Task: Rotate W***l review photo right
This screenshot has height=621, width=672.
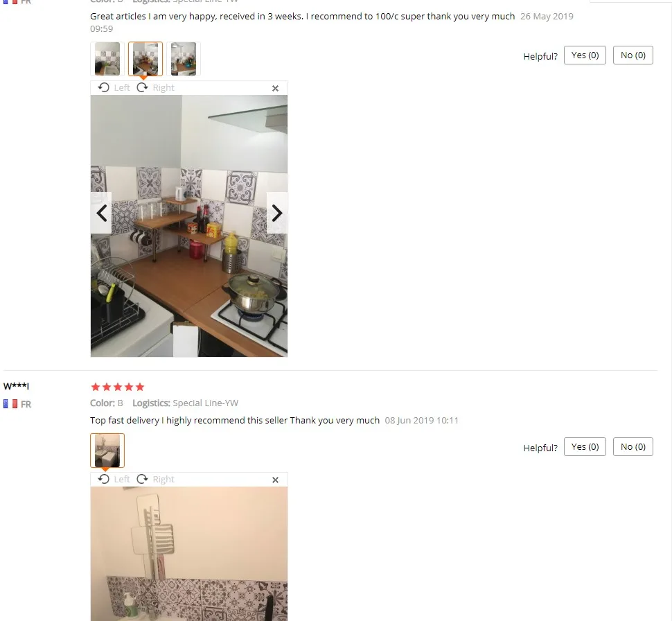Action: tap(155, 479)
